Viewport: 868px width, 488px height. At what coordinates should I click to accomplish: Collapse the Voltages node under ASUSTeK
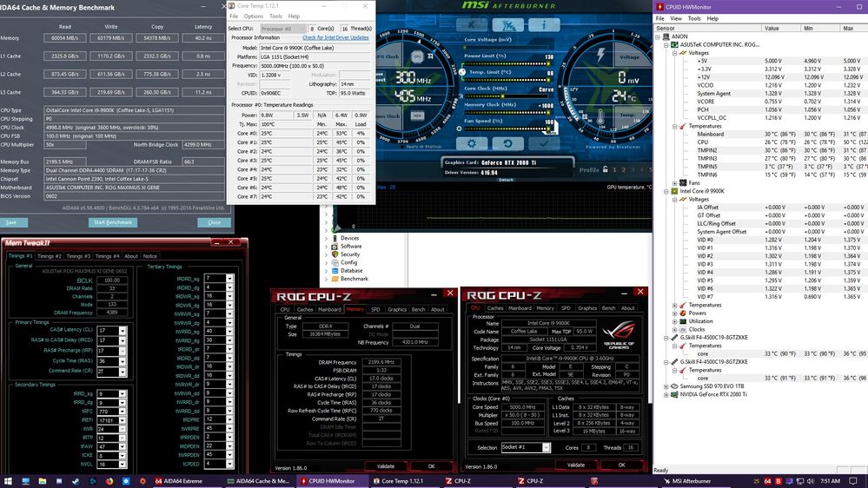[x=674, y=53]
